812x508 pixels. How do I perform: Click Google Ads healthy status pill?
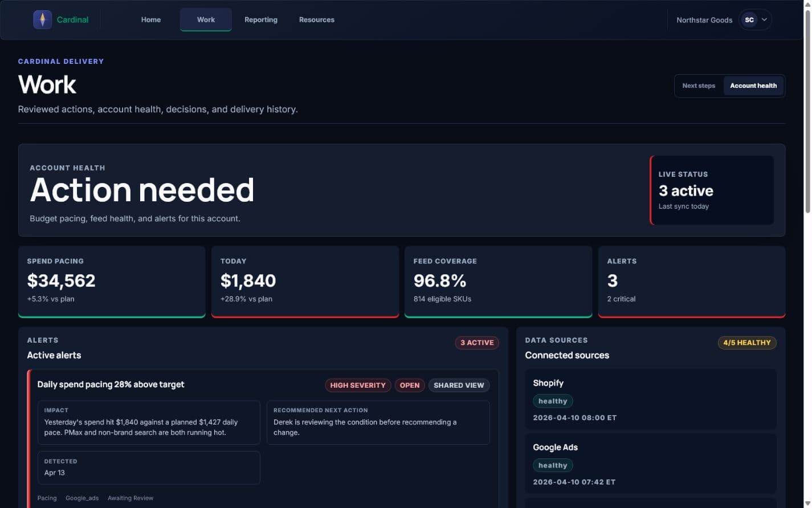[553, 466]
